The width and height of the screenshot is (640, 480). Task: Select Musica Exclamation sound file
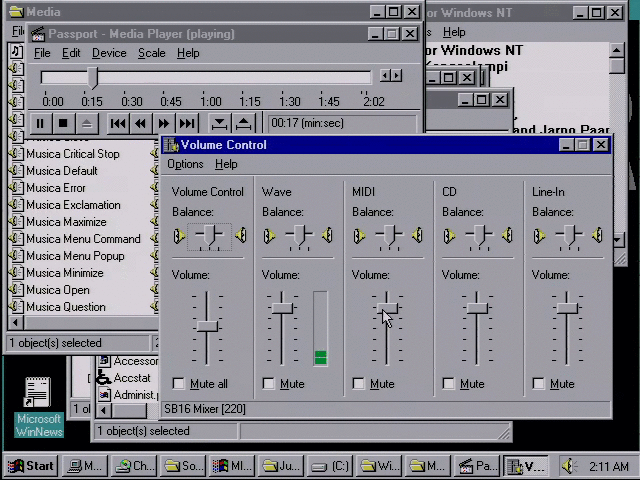73,205
